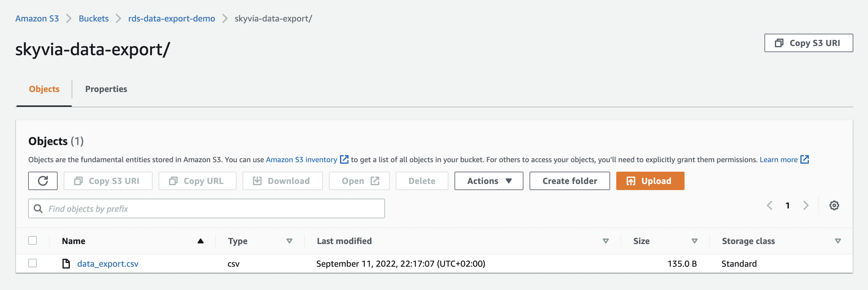868x290 pixels.
Task: Copy S3 URI using top-right button
Action: tap(808, 43)
